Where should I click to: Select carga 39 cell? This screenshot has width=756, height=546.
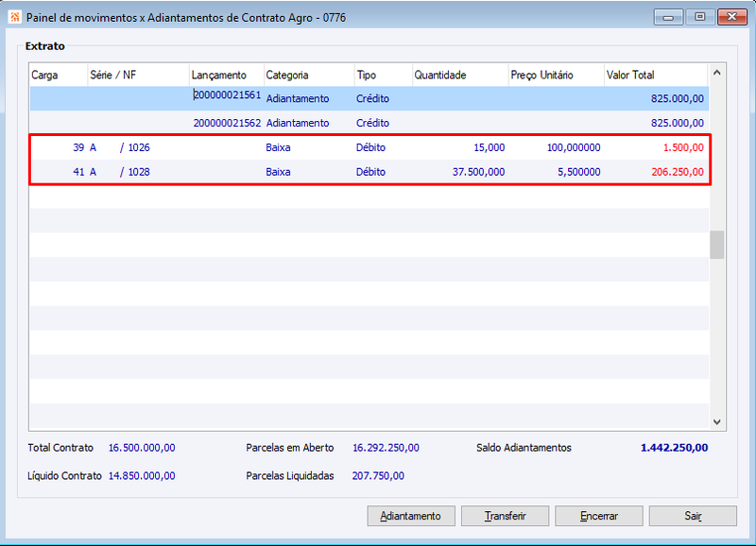pyautogui.click(x=78, y=147)
